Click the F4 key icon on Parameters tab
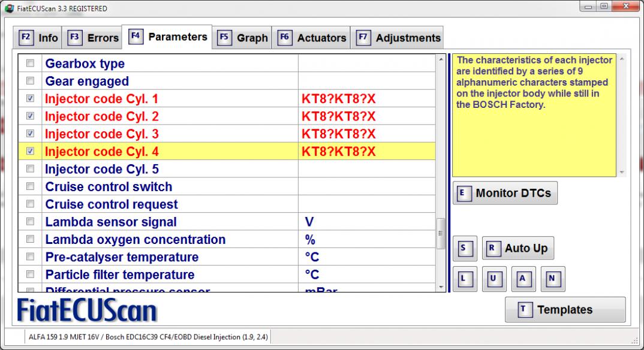Viewport: 644px width, 350px height. (x=136, y=37)
